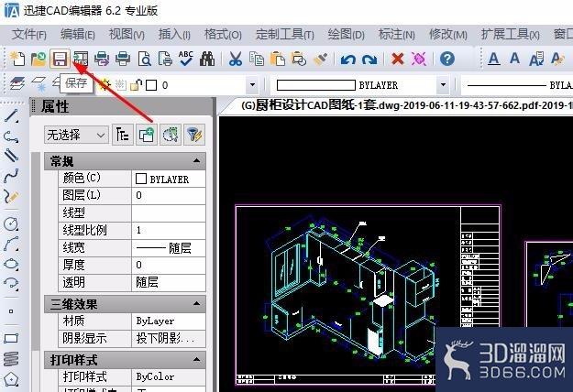573x392 pixels.
Task: Select the Spline curve tool
Action: pos(11,176)
